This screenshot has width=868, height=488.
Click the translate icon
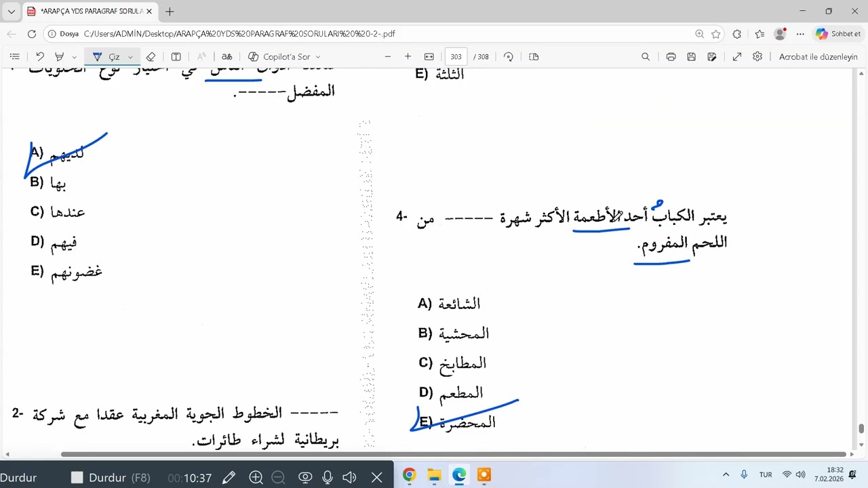coord(227,57)
